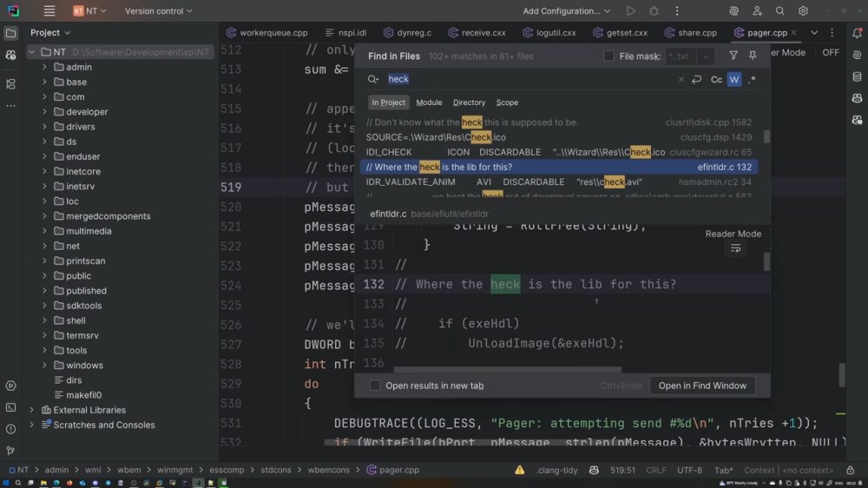Open the Problems tool window icon
The image size is (868, 488).
pyautogui.click(x=10, y=429)
